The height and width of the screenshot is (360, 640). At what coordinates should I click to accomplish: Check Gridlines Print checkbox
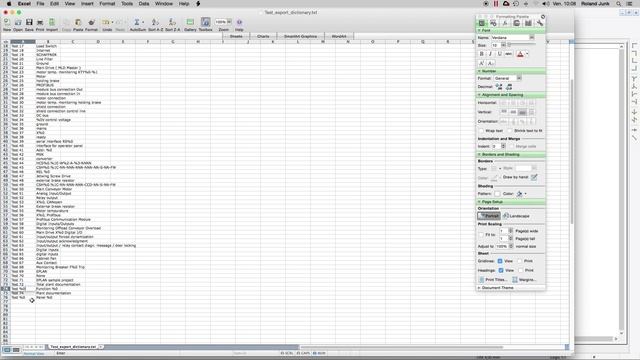(x=520, y=261)
